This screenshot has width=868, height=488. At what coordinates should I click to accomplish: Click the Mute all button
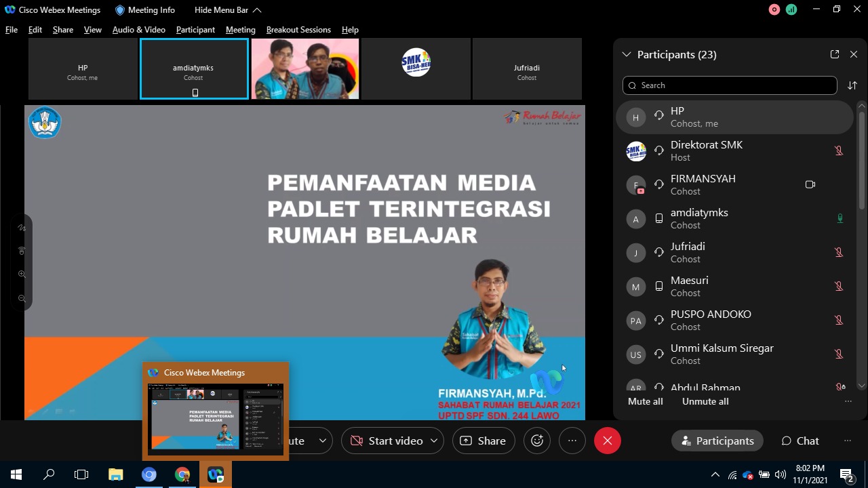(x=645, y=401)
